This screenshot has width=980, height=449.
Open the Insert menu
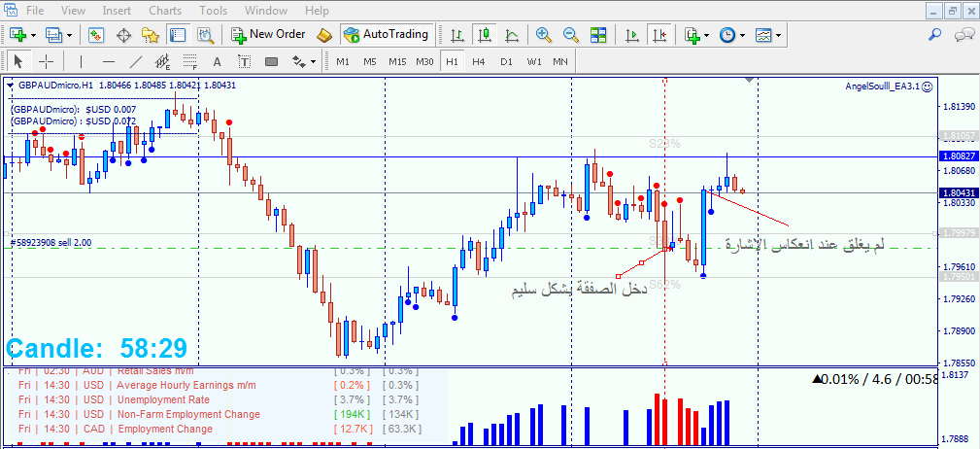(117, 11)
